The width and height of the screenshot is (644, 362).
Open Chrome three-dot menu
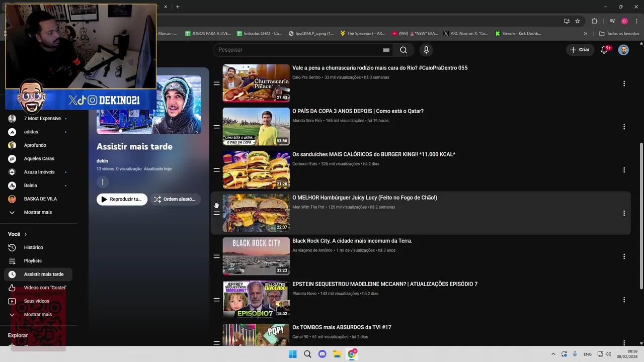tap(636, 21)
